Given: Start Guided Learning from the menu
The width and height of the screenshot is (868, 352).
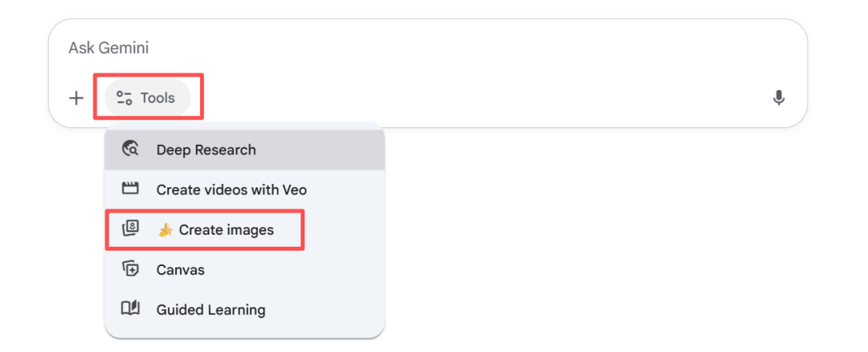Looking at the screenshot, I should coord(211,309).
